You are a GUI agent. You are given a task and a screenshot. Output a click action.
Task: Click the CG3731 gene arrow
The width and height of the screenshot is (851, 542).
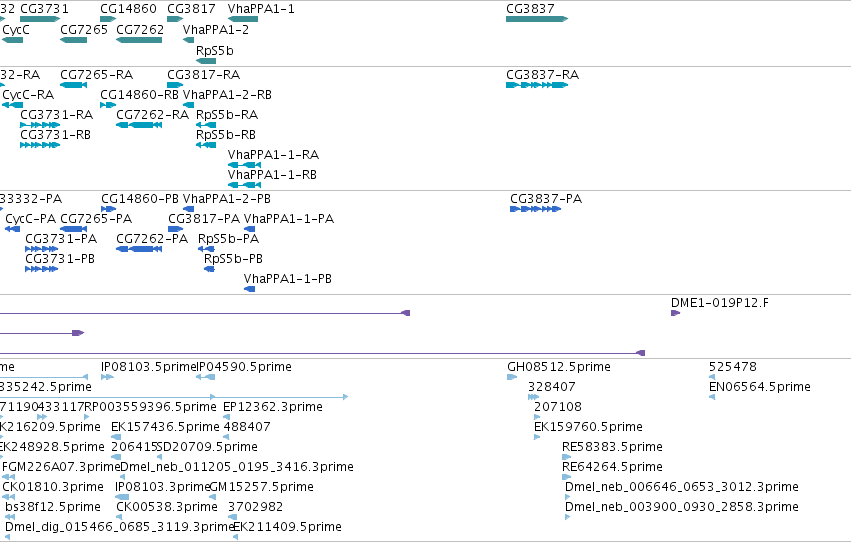pyautogui.click(x=40, y=19)
